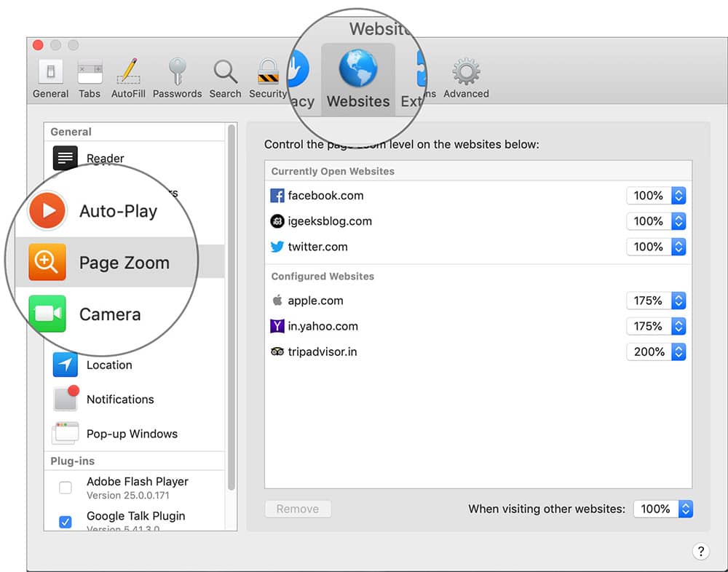The height and width of the screenshot is (572, 728).
Task: Open the AutoFill settings
Action: pyautogui.click(x=128, y=76)
